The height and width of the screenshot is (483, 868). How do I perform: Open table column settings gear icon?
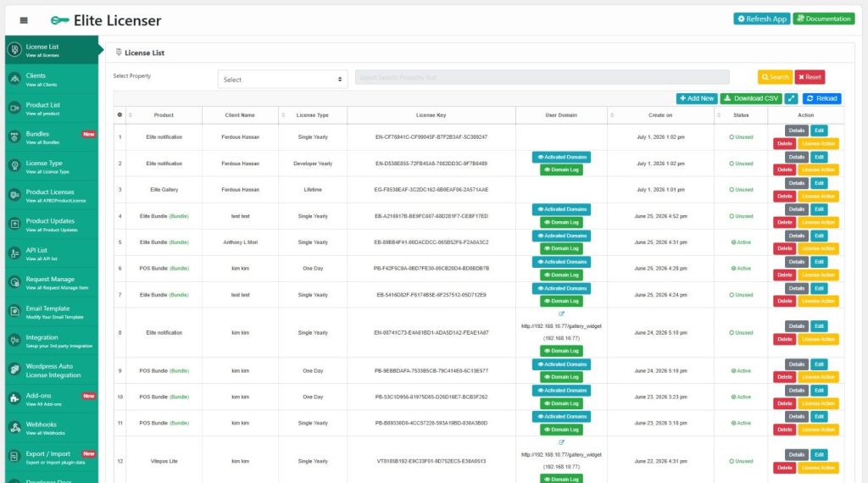pyautogui.click(x=120, y=115)
